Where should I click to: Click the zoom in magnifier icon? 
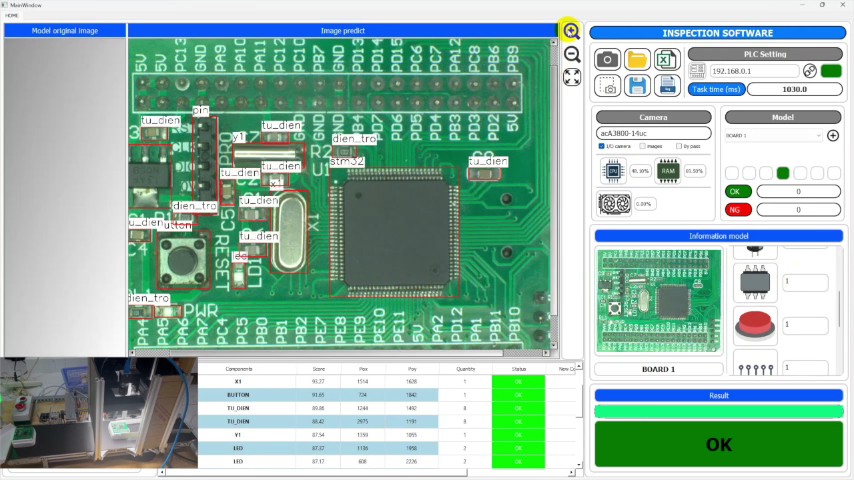(x=571, y=31)
